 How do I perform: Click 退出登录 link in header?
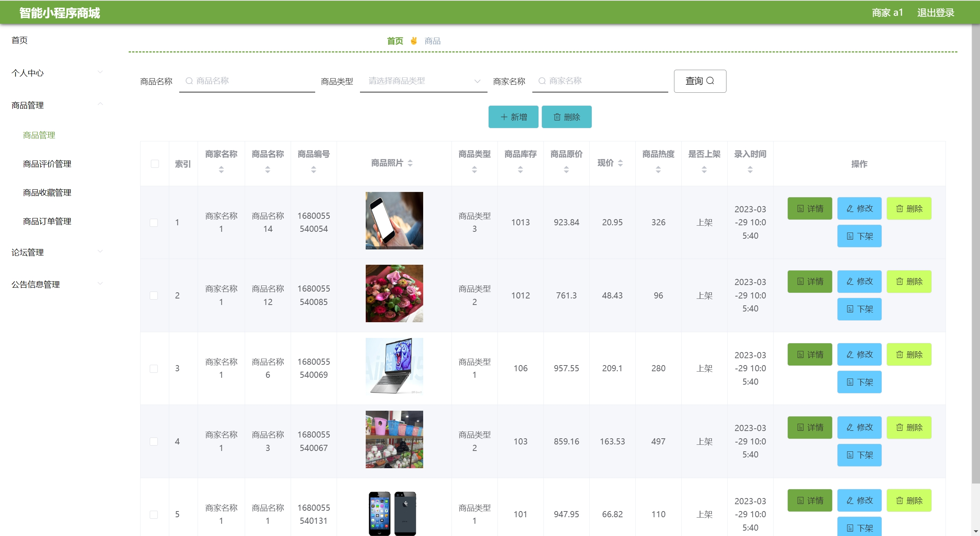point(935,13)
